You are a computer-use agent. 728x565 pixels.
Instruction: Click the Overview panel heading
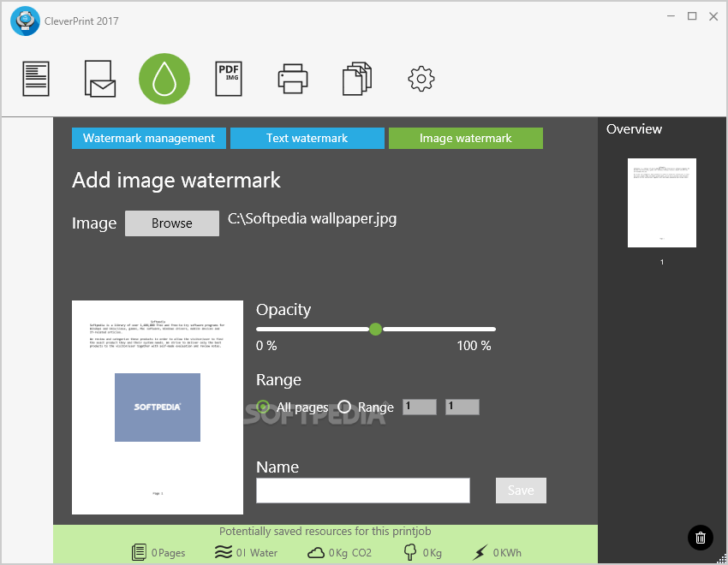[634, 129]
